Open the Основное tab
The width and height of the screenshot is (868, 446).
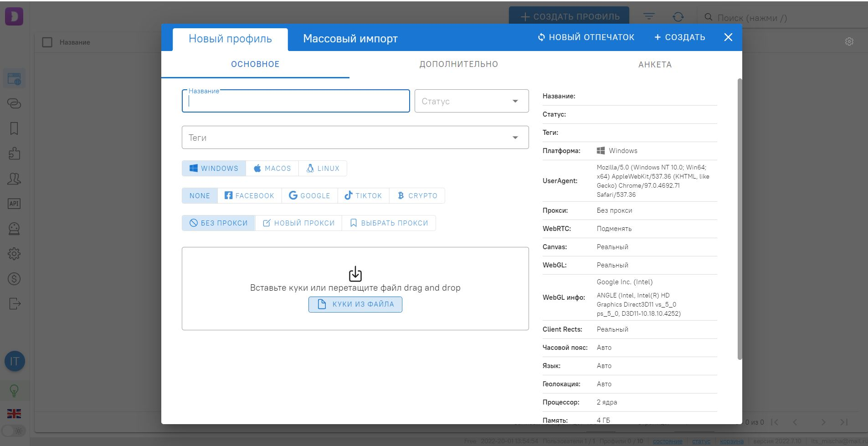point(255,64)
